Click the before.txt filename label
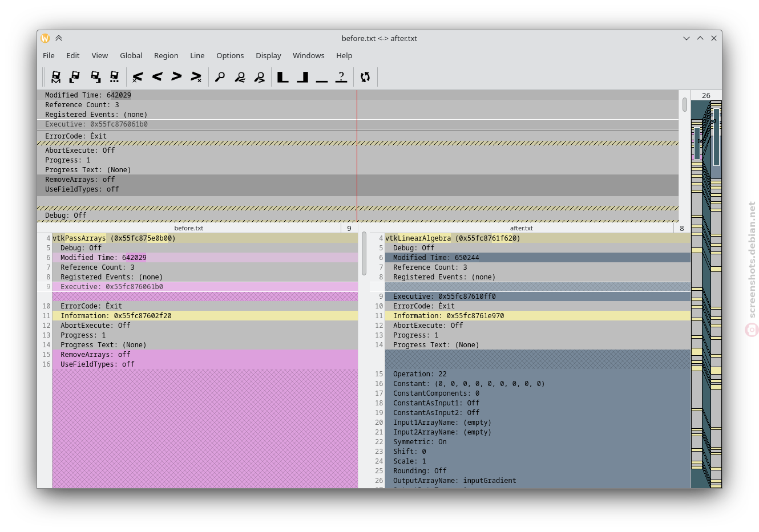Image resolution: width=759 pixels, height=532 pixels. coord(189,228)
